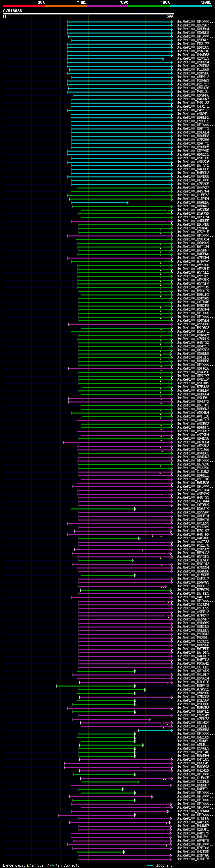Select hit label UniRef100_Q00V27
Viewport: 215px width, 868px height.
coord(193,188)
